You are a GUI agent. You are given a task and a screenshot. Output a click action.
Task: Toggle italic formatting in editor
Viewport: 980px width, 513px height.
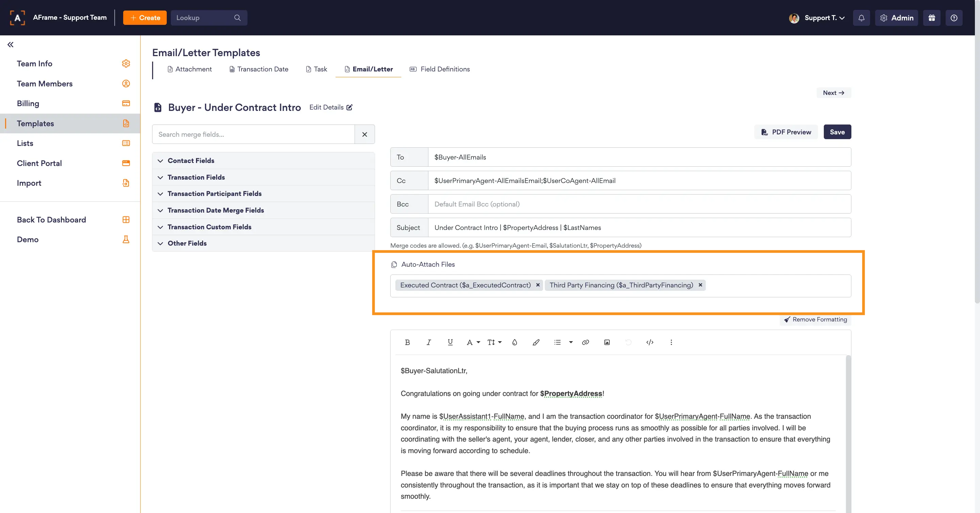[429, 342]
